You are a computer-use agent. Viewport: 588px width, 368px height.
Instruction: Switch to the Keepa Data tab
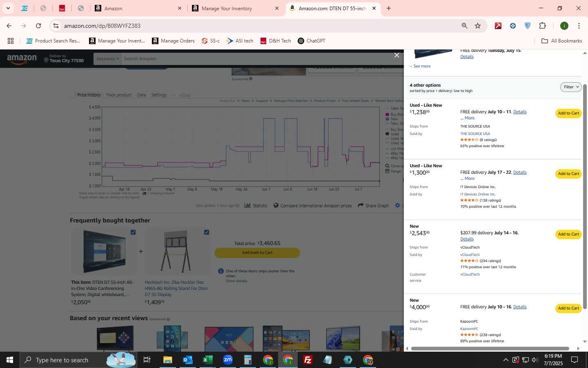click(141, 95)
